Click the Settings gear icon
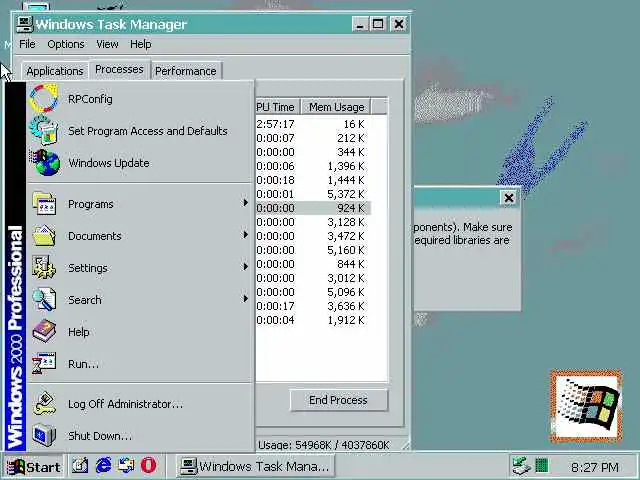The image size is (640, 480). [x=44, y=267]
